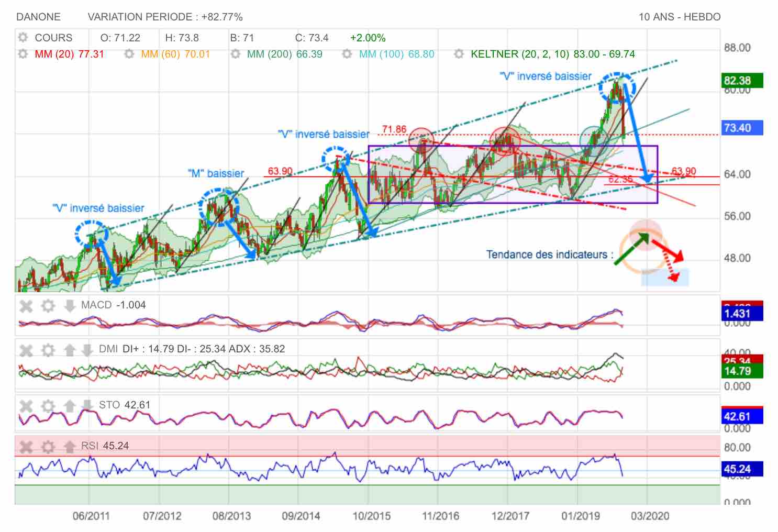Select the COURS label

53,38
